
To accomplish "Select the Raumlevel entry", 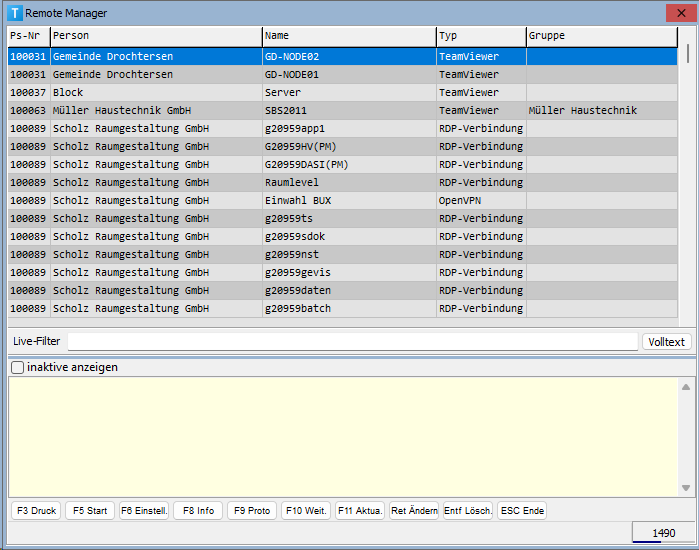I will [x=342, y=182].
